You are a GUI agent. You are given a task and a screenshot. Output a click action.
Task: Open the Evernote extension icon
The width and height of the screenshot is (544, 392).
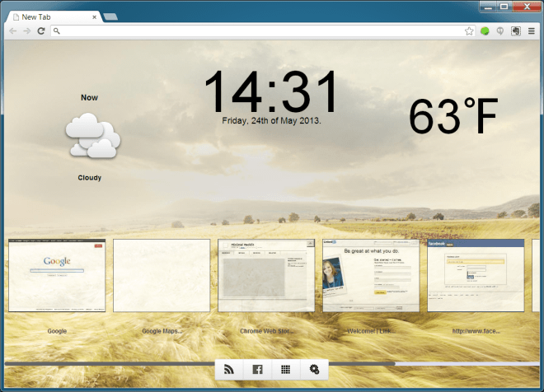click(x=516, y=31)
